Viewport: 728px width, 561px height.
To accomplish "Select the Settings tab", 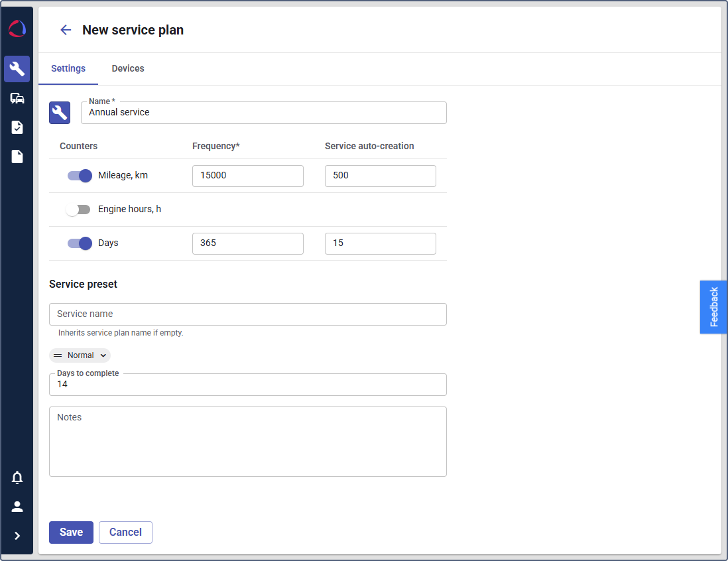I will [x=68, y=69].
